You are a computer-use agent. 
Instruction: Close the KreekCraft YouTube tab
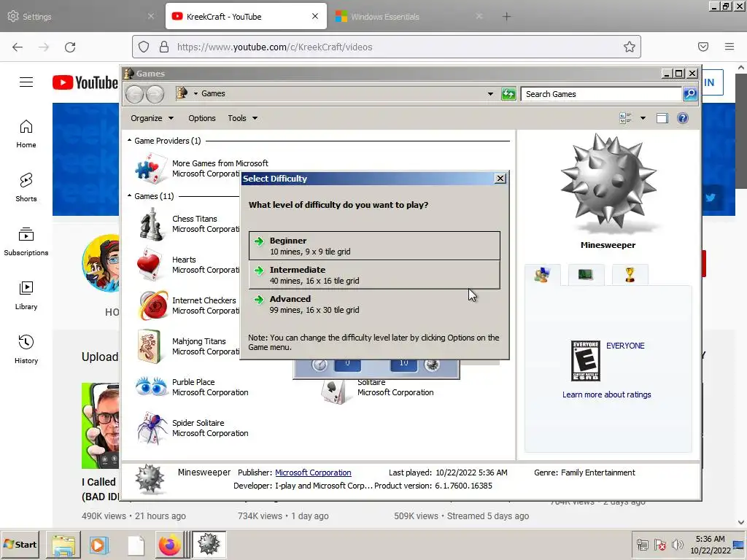(x=315, y=16)
